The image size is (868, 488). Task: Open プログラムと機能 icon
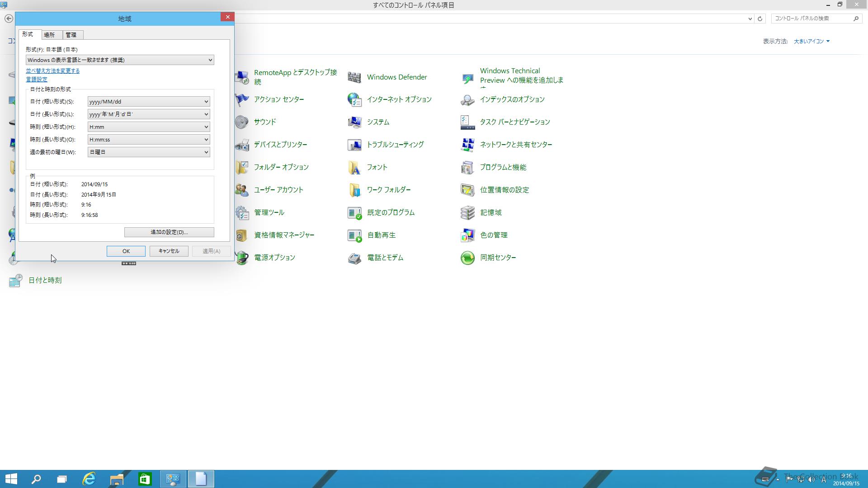click(x=467, y=168)
